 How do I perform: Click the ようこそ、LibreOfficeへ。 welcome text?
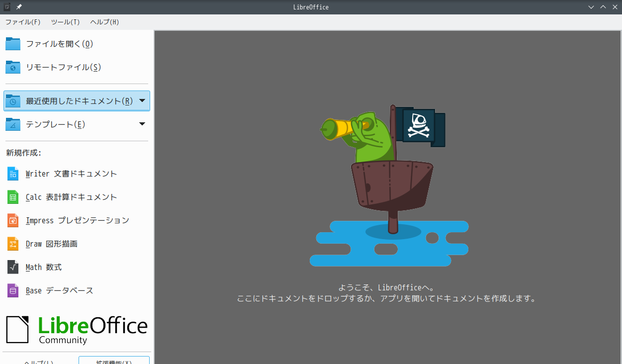pyautogui.click(x=387, y=287)
